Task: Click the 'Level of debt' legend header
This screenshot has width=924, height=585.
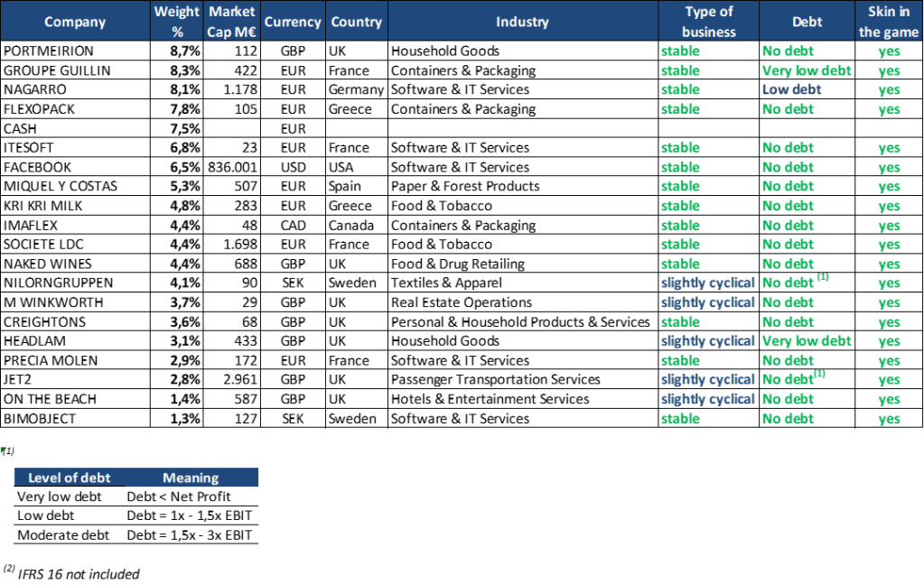Action: tap(70, 478)
